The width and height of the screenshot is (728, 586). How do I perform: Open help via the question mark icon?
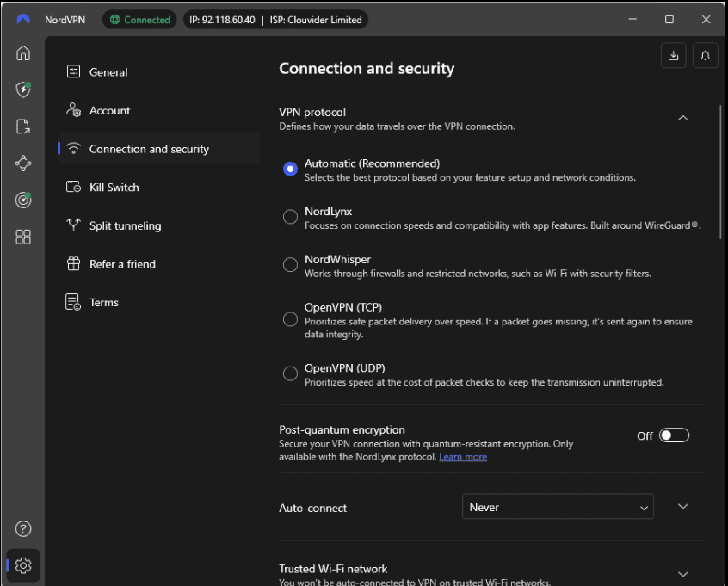[22, 528]
